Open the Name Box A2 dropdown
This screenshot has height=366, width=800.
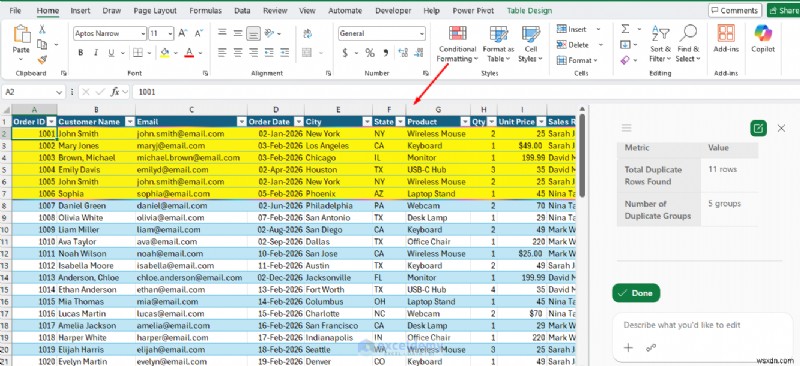(59, 92)
